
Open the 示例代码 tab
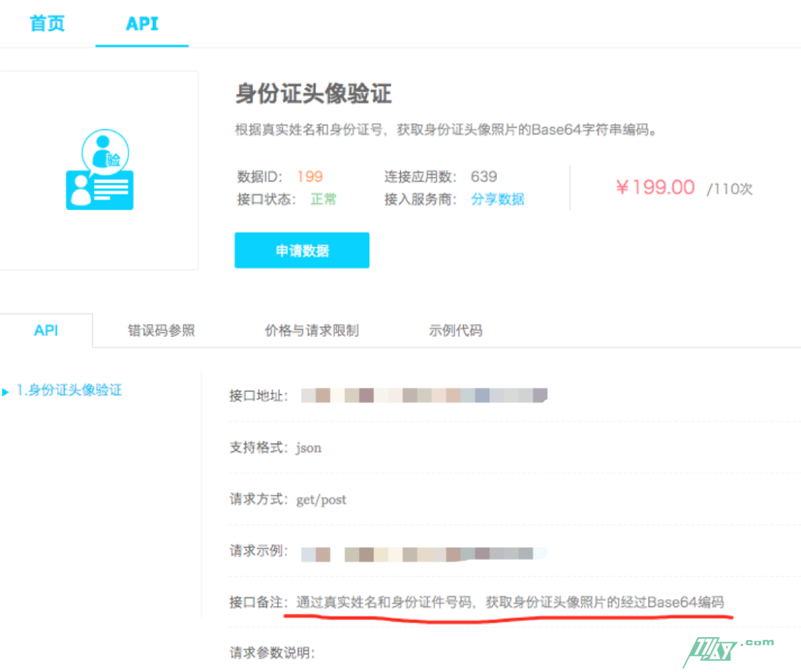(x=456, y=330)
